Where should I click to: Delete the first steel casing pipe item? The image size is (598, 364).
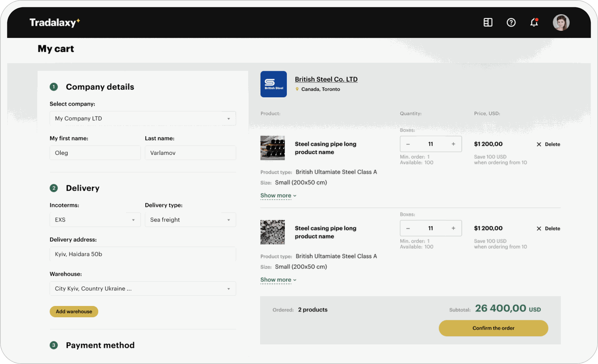coord(548,144)
